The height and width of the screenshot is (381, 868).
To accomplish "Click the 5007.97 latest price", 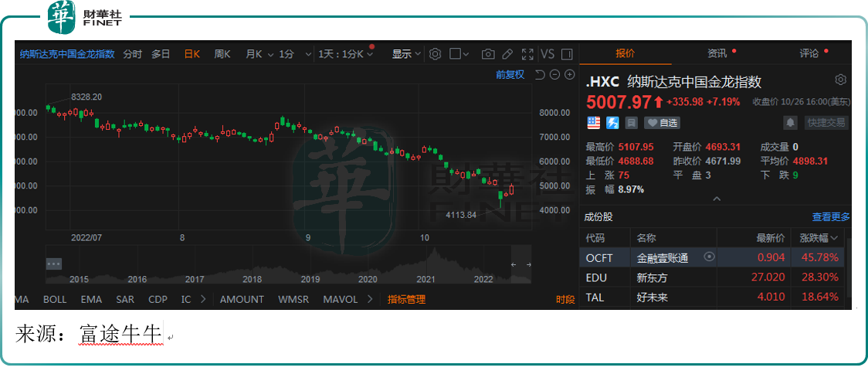I will 619,102.
